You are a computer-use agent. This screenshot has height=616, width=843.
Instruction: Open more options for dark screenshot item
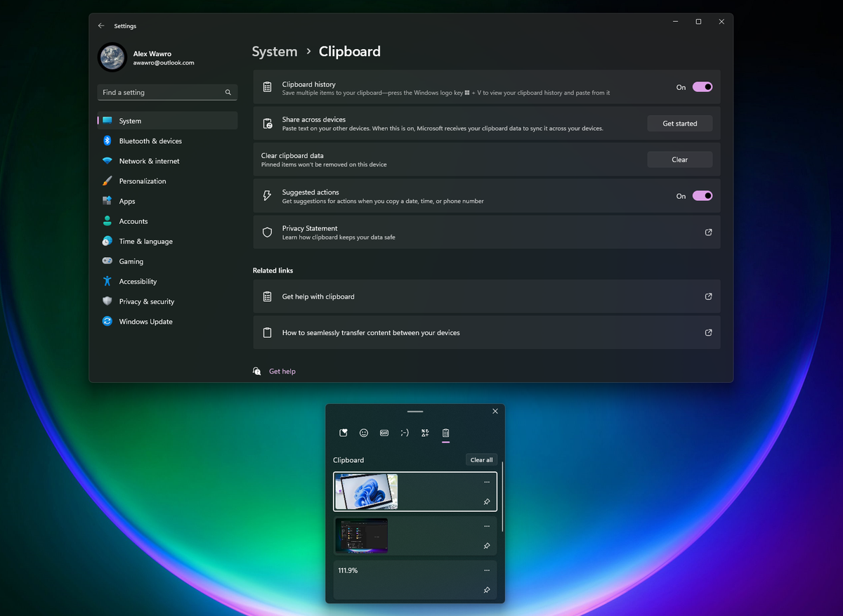[487, 526]
